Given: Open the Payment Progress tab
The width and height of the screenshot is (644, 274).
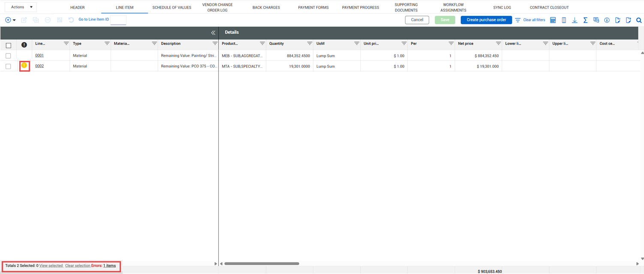Looking at the screenshot, I should pyautogui.click(x=360, y=7).
